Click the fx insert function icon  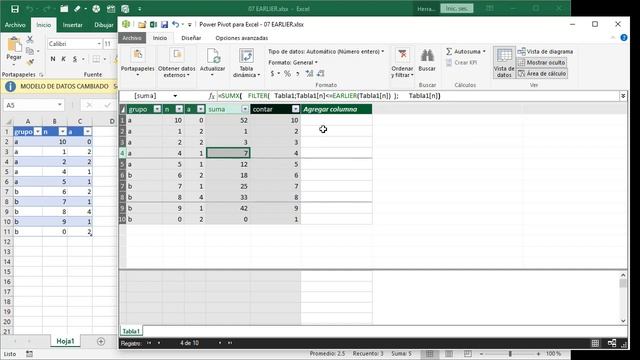point(211,96)
